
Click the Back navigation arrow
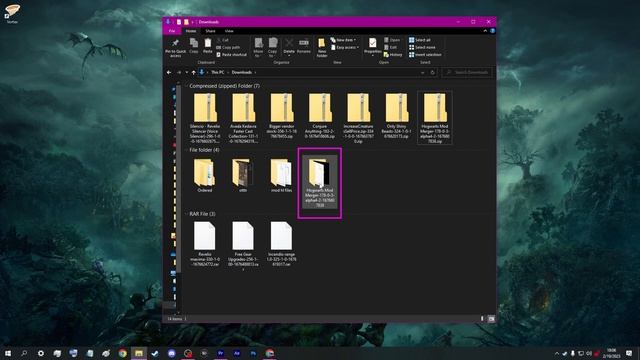pos(169,72)
